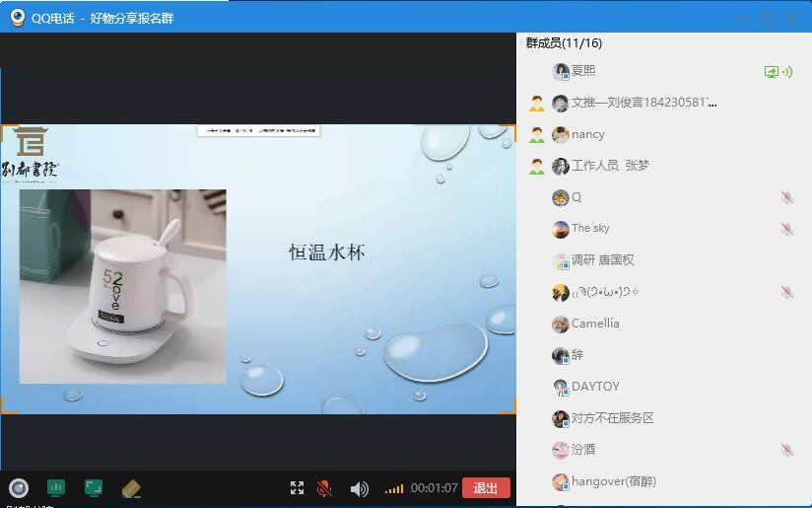The width and height of the screenshot is (812, 508).
Task: Enter fullscreen with the expand arrows icon
Action: coord(297,488)
